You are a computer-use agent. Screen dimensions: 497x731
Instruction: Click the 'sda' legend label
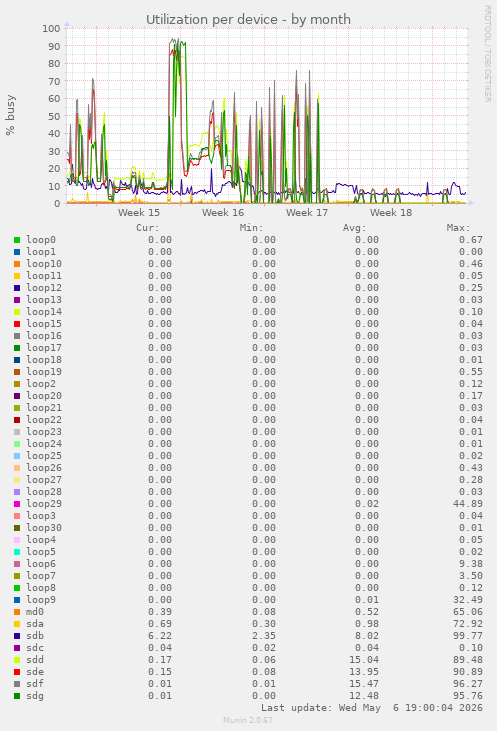click(x=35, y=624)
